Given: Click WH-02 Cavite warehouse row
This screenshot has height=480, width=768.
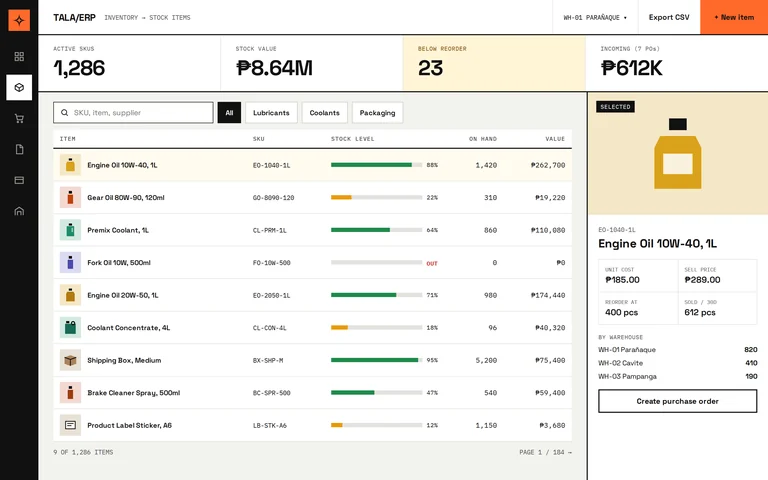Looking at the screenshot, I should click(677, 363).
